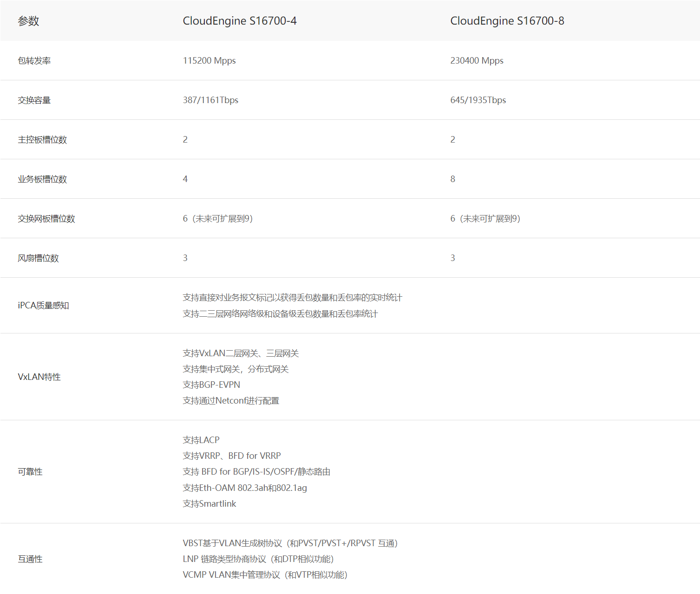Select the 主控板槽位数 row label
Viewport: 700px width, 594px height.
[42, 139]
